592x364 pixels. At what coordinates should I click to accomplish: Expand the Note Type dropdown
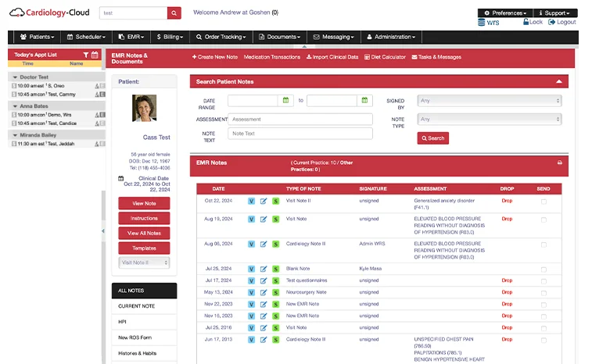pos(490,120)
